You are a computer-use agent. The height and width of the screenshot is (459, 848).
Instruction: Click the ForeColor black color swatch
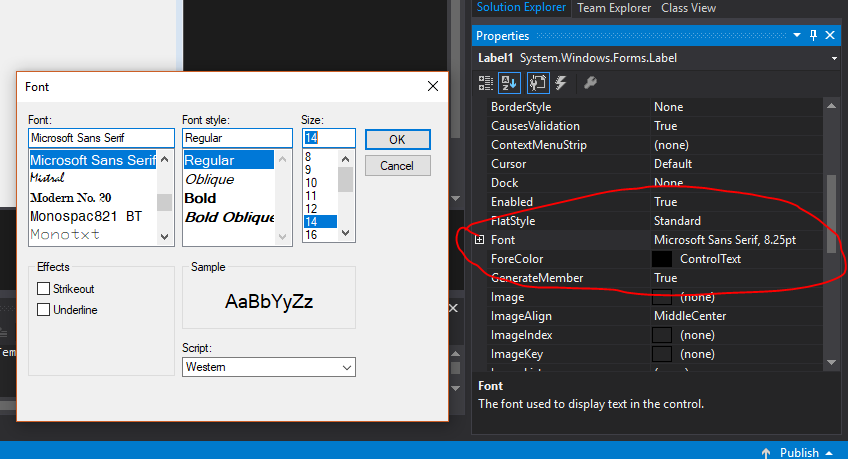[x=662, y=259]
